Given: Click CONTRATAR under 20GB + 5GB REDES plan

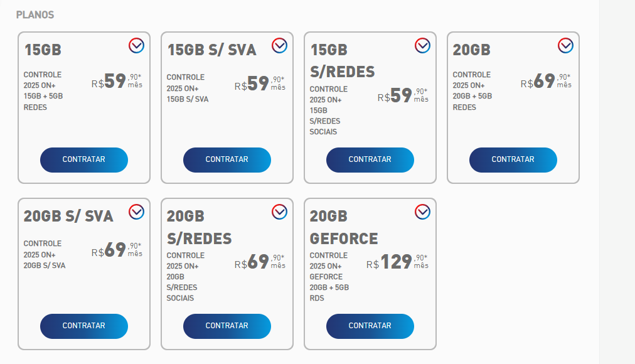Looking at the screenshot, I should click(513, 159).
